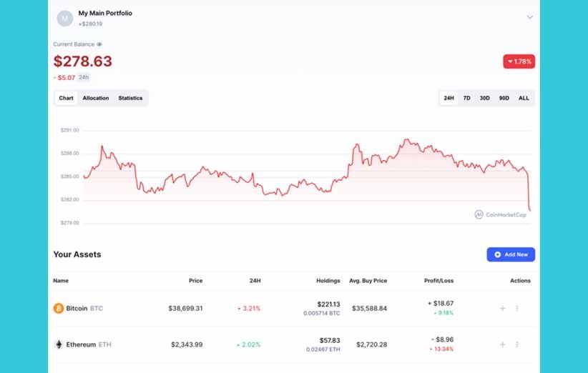Click plus icon in Ethereum row
This screenshot has width=588, height=373.
(x=503, y=344)
